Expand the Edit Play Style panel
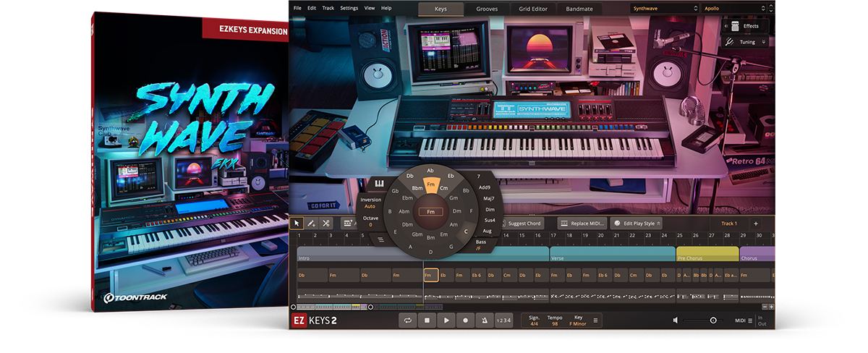 point(636,224)
